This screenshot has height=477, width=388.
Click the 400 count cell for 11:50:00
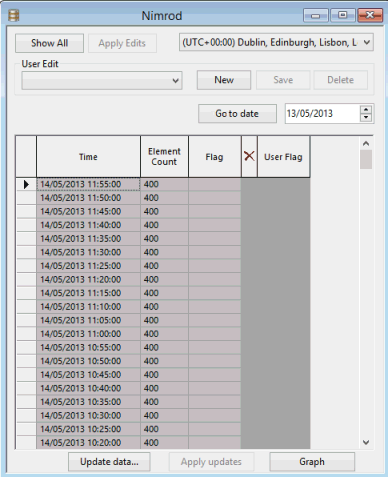point(164,198)
